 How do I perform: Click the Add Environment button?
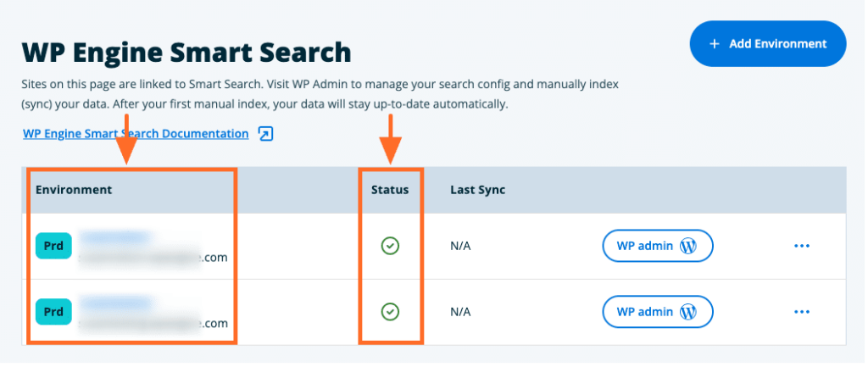767,43
